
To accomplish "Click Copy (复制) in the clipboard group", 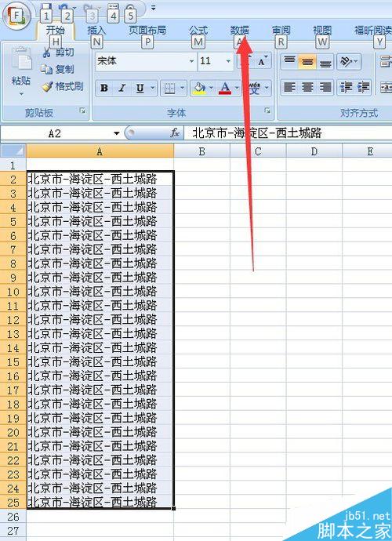I will coord(58,69).
